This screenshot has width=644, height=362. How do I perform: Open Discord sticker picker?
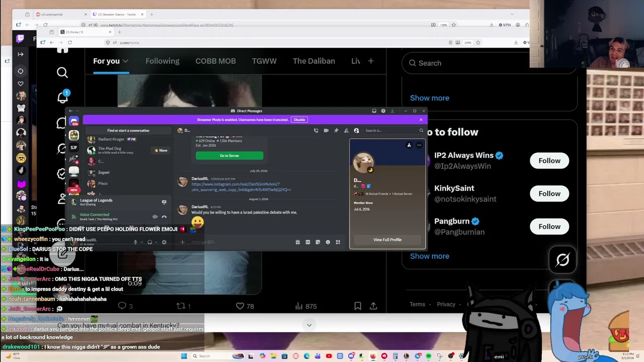318,242
